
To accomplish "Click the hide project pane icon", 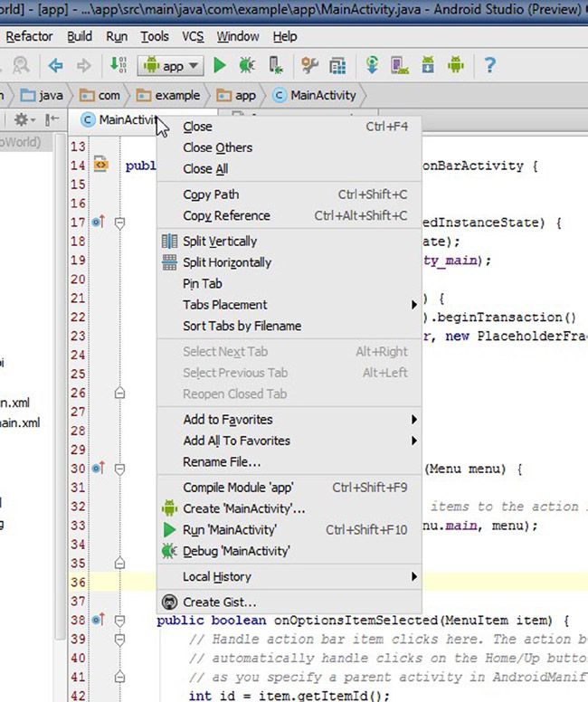I will point(52,119).
